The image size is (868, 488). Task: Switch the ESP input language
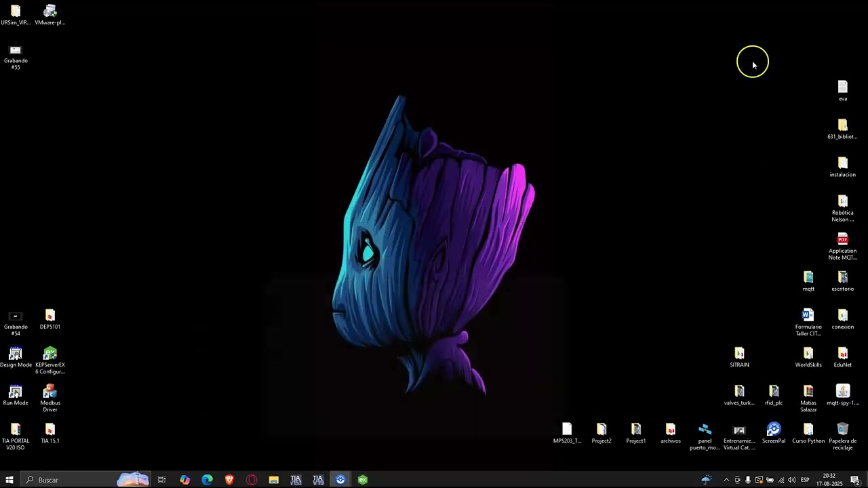click(x=805, y=480)
